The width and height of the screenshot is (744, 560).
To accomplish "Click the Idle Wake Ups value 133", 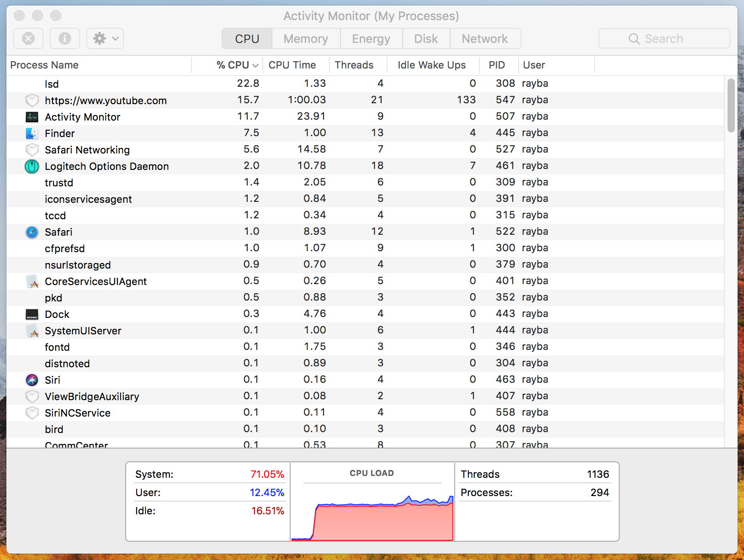I will (x=466, y=100).
